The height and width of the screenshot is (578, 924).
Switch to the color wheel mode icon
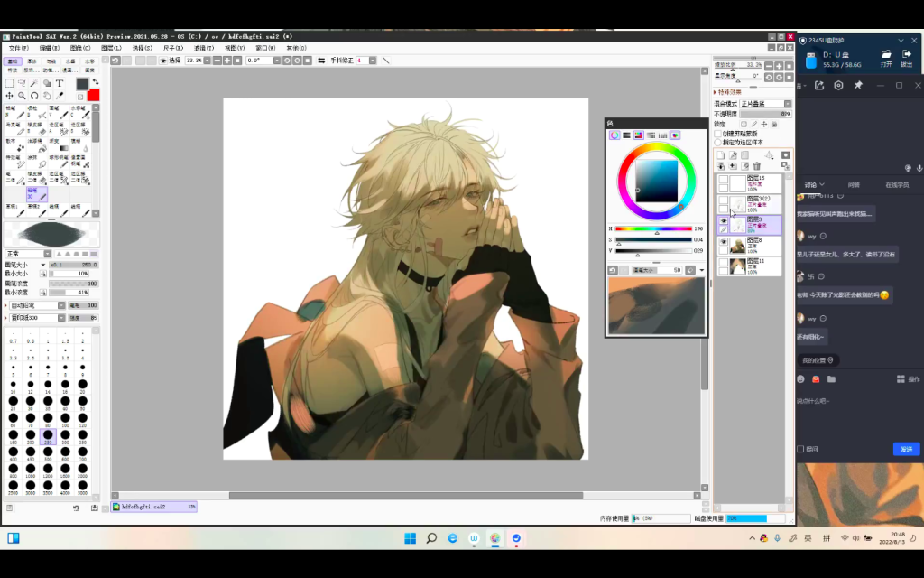point(614,135)
